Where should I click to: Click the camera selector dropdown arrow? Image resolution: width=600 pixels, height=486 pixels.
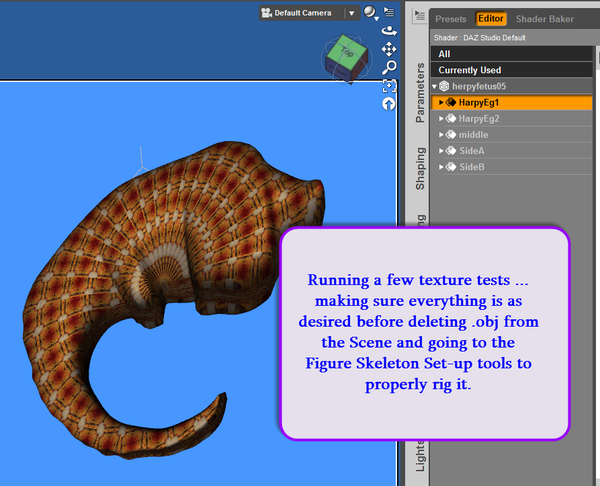point(352,13)
